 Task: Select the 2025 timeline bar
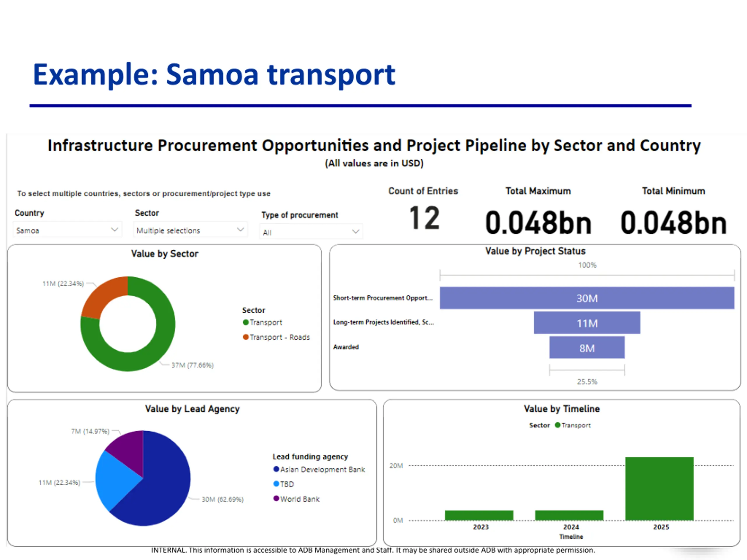point(659,489)
